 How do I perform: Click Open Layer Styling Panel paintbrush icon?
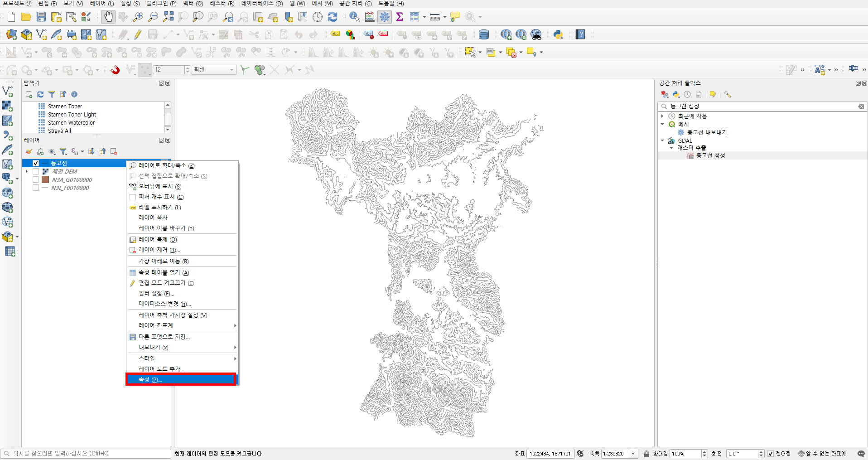(x=29, y=151)
